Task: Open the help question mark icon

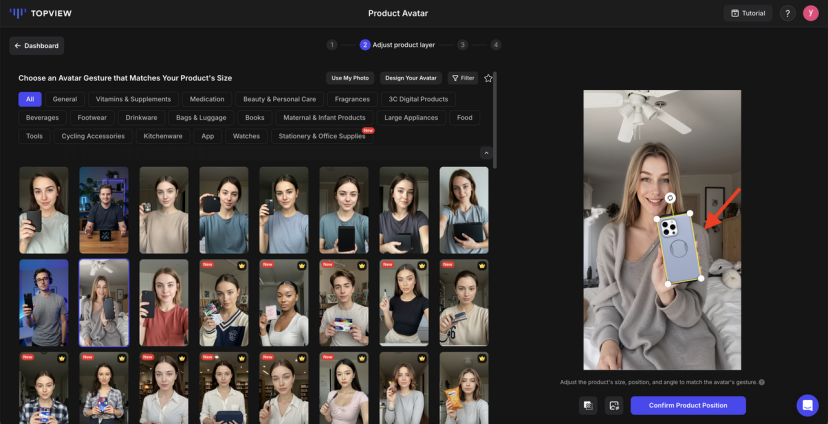Action: pos(787,13)
